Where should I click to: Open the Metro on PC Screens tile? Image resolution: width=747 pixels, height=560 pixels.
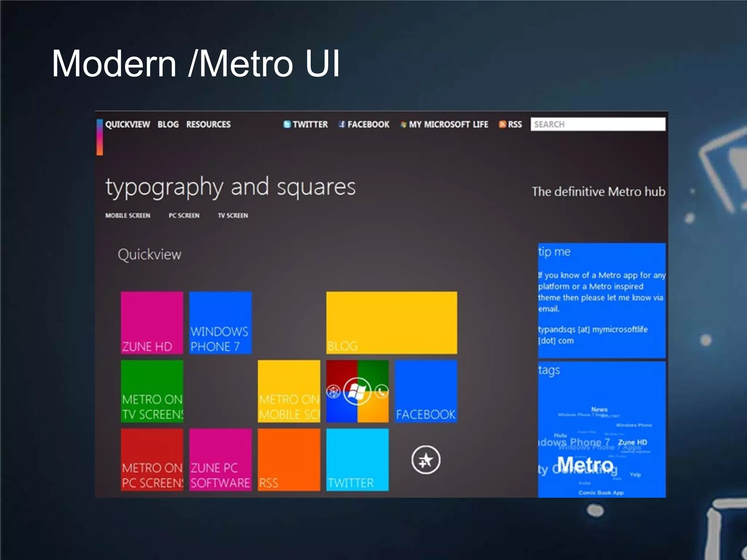pos(152,460)
